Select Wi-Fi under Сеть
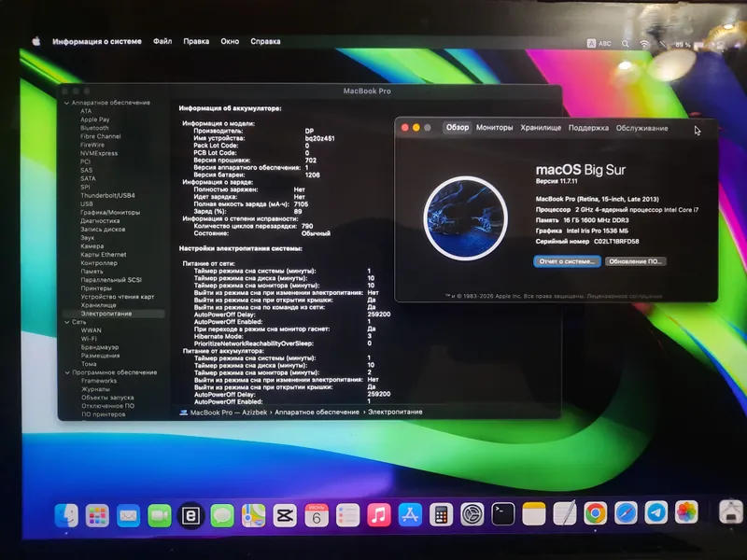This screenshot has height=560, width=747. [x=89, y=339]
